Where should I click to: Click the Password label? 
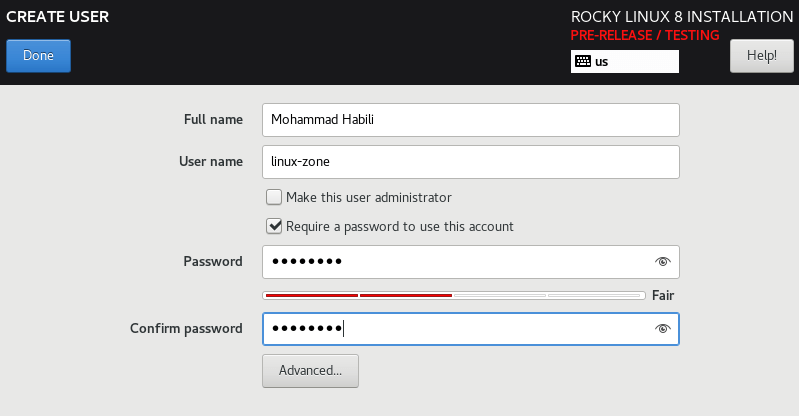[x=212, y=262]
